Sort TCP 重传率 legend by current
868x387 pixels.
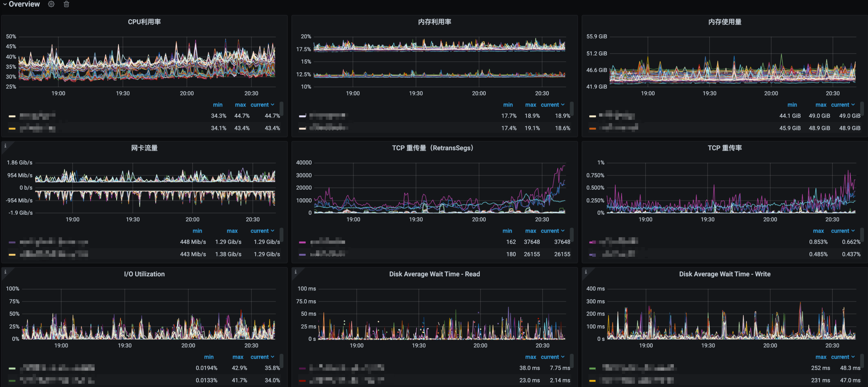pyautogui.click(x=843, y=231)
